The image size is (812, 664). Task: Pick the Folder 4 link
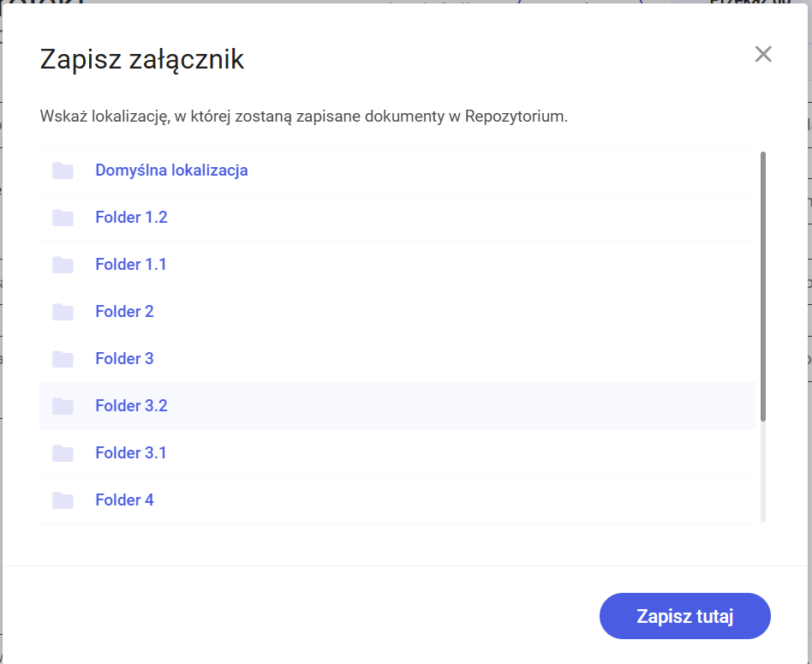coord(125,500)
